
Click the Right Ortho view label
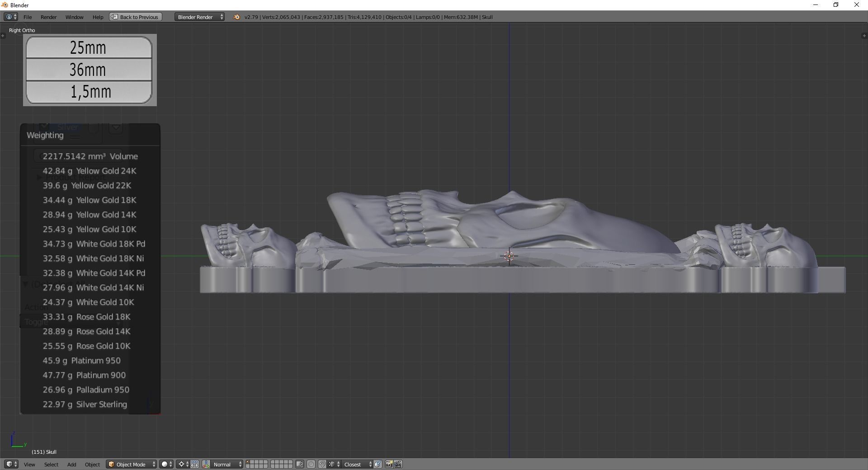coord(22,30)
